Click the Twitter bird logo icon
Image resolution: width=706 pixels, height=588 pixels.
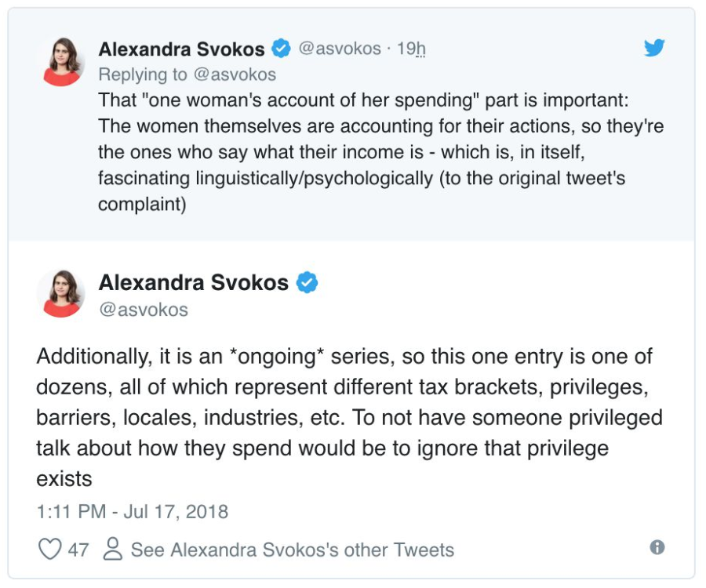point(653,48)
